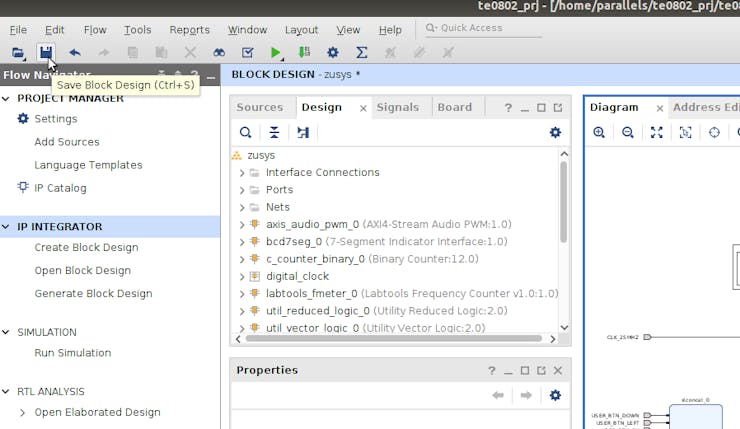Image resolution: width=740 pixels, height=429 pixels.
Task: Click the binoculars Find icon
Action: 219,52
